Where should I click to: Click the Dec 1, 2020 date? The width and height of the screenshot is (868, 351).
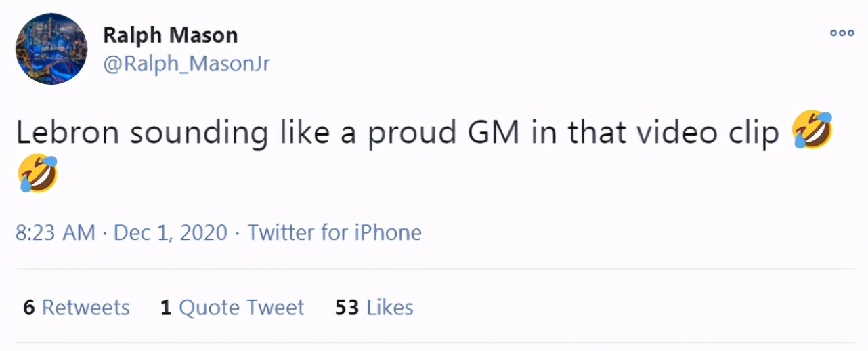coord(171,233)
